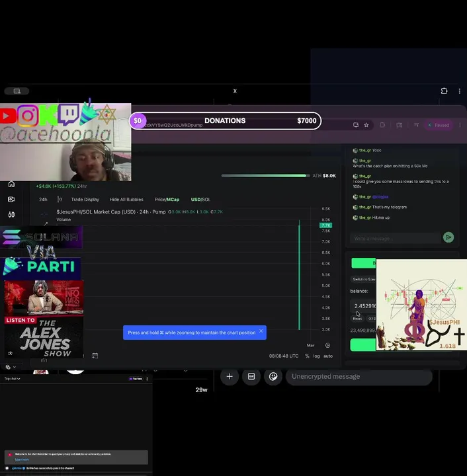467x476 pixels.
Task: Click the X tab title at top
Action: tap(235, 91)
